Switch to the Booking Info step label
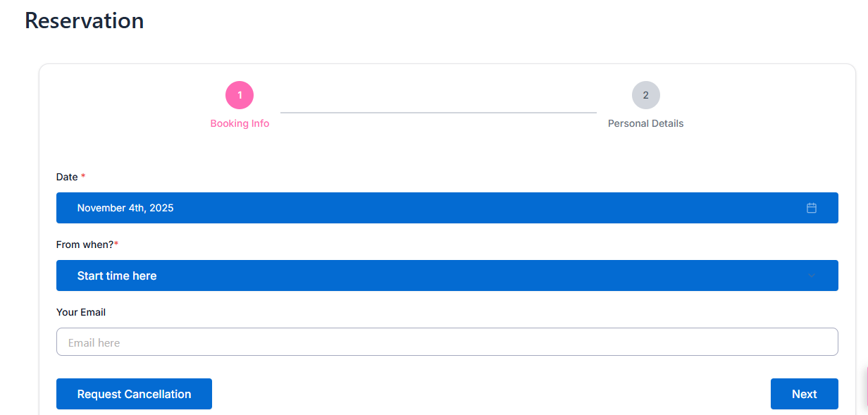Screen dimensions: 868x415 tap(240, 123)
